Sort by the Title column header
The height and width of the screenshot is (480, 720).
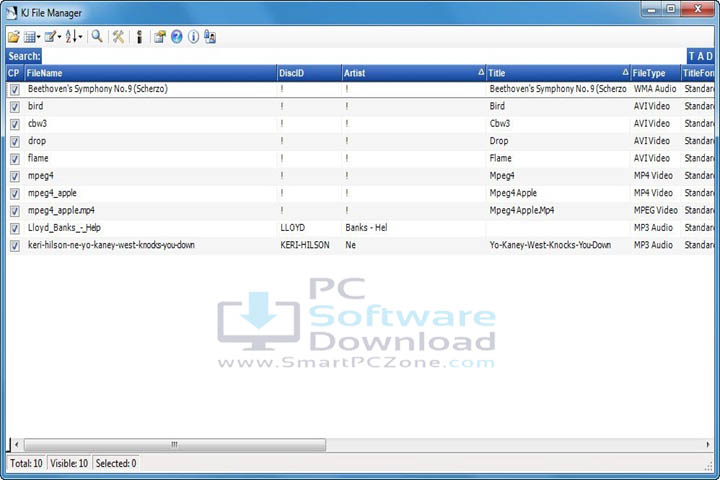(558, 73)
